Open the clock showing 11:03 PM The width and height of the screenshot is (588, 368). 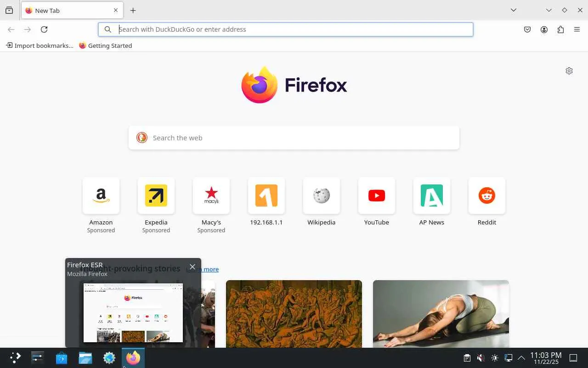(546, 358)
